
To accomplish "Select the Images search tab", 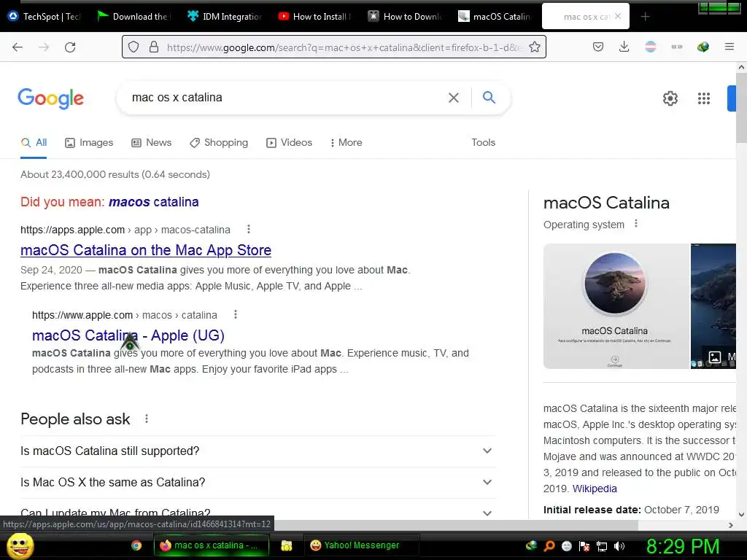I will click(89, 142).
